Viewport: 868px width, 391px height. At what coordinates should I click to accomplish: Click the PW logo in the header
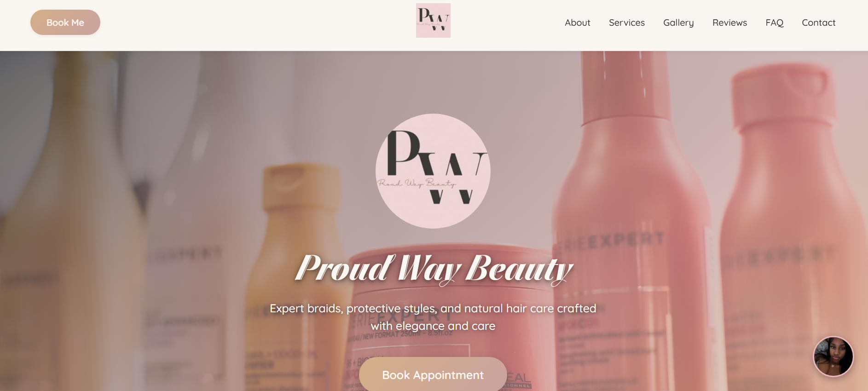pos(433,21)
